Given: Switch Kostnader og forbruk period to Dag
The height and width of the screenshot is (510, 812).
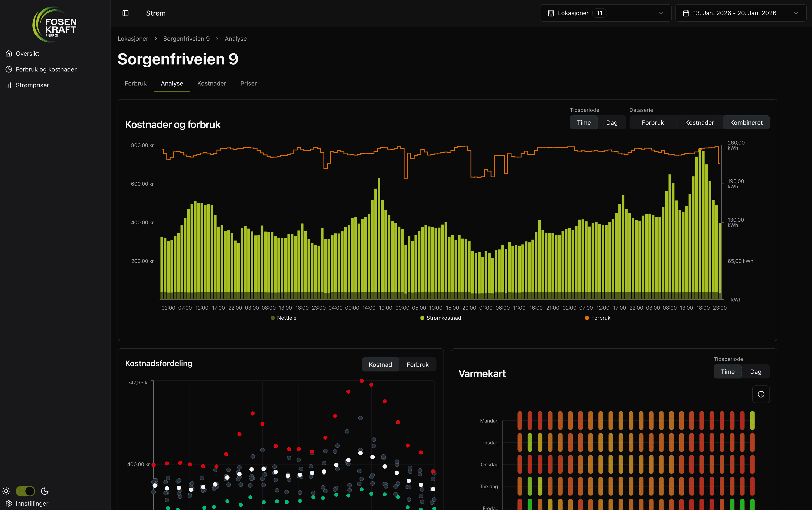Looking at the screenshot, I should 612,123.
